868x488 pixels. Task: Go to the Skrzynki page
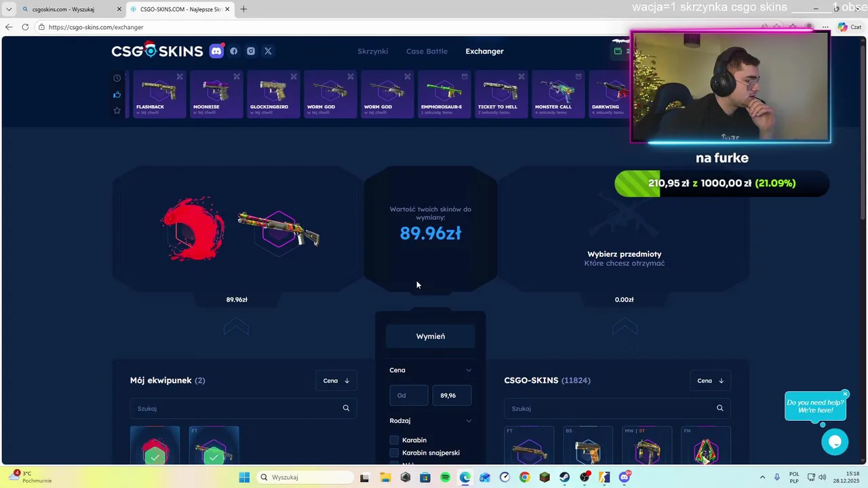(x=373, y=51)
